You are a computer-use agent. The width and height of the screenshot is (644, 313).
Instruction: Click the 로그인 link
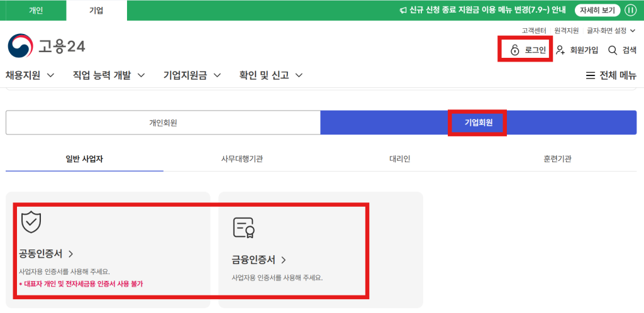pyautogui.click(x=535, y=50)
